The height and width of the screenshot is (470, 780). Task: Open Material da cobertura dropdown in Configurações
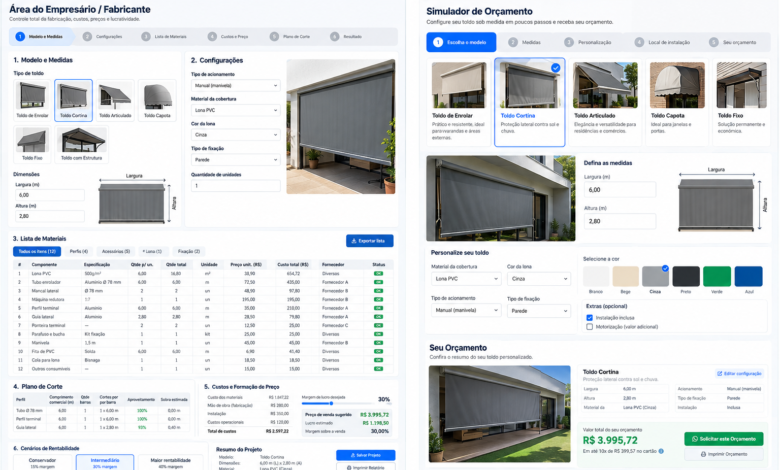(x=235, y=110)
